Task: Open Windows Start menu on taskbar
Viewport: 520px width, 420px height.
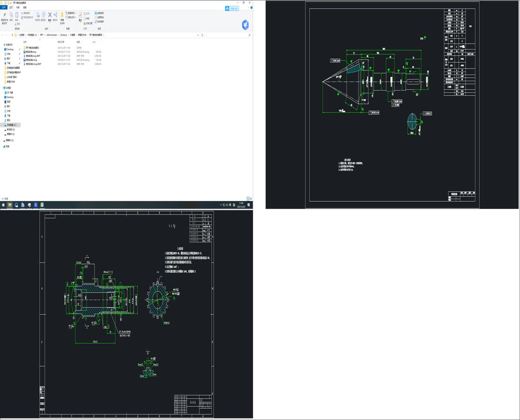Action: [3, 205]
